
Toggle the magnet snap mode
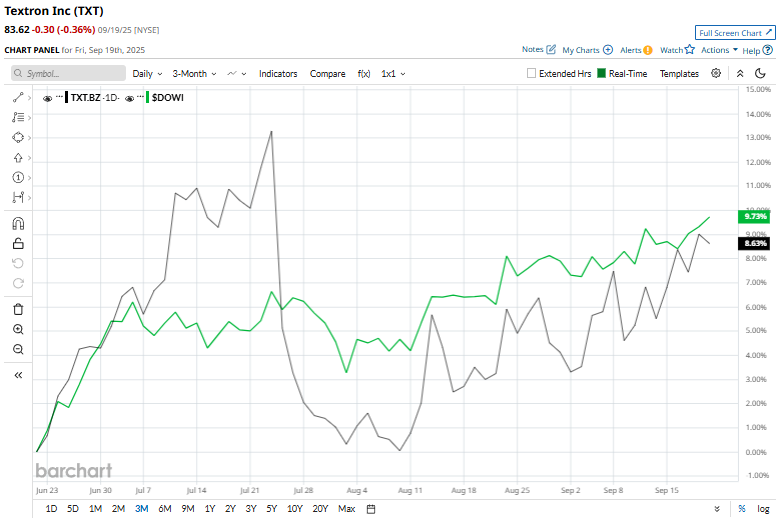pos(18,224)
